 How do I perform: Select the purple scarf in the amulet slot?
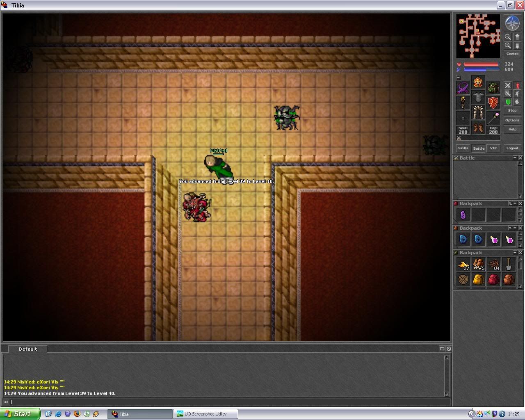coord(463,88)
